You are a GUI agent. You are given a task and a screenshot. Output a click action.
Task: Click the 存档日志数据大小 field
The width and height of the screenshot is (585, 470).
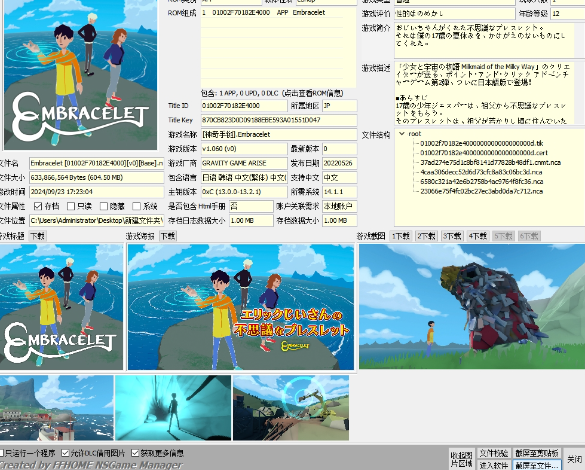click(251, 220)
